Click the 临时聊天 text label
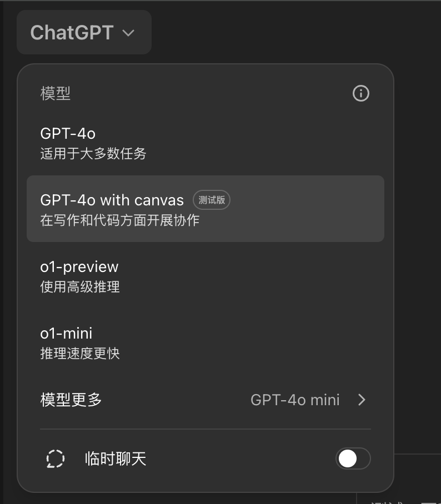This screenshot has width=441, height=504. tap(116, 459)
